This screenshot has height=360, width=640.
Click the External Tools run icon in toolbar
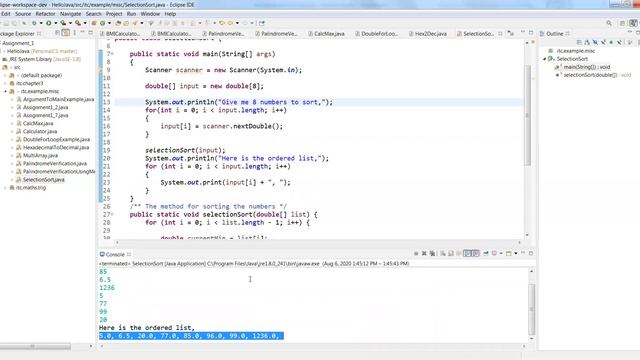tap(78, 23)
